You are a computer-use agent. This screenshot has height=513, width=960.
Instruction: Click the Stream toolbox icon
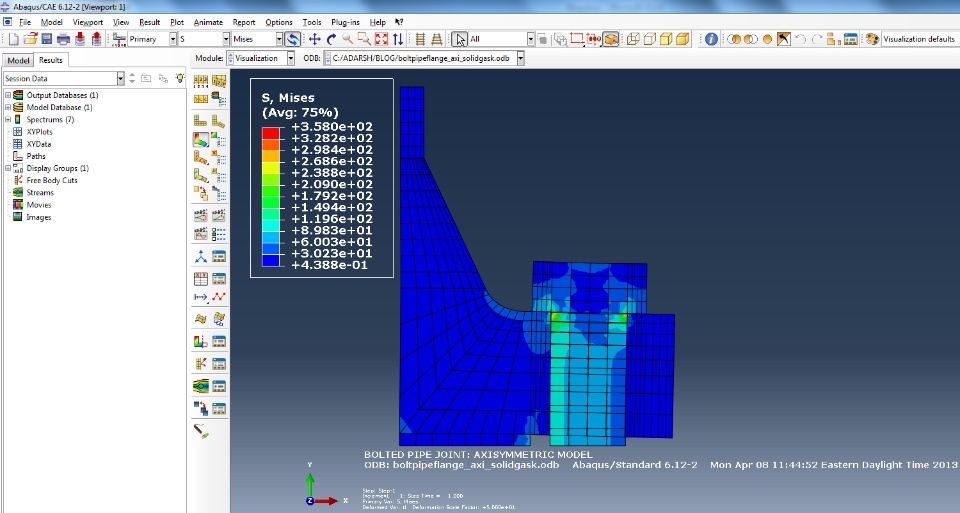[x=201, y=386]
